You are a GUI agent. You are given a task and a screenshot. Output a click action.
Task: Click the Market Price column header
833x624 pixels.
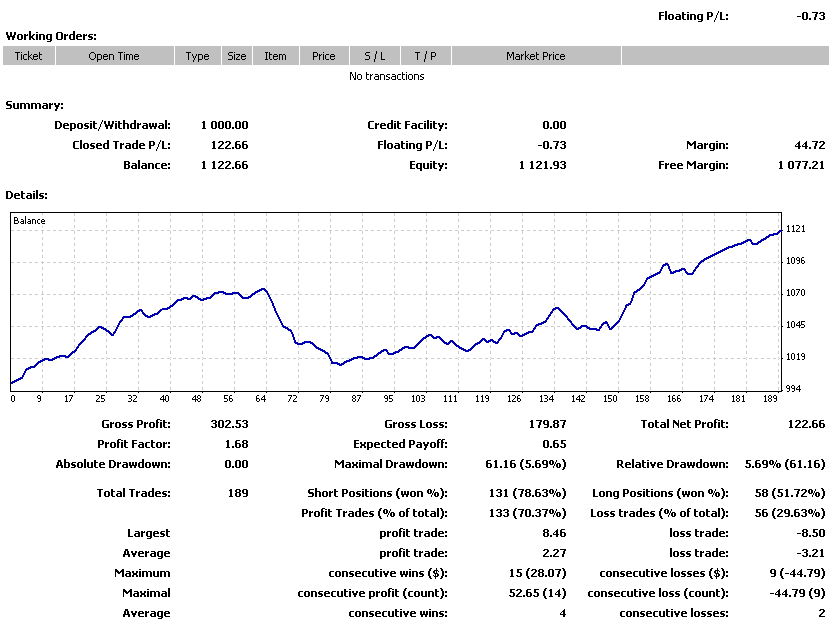point(536,56)
